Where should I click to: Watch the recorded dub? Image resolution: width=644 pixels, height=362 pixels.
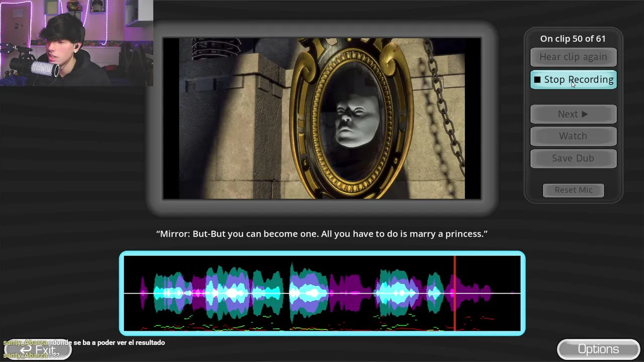pyautogui.click(x=573, y=136)
